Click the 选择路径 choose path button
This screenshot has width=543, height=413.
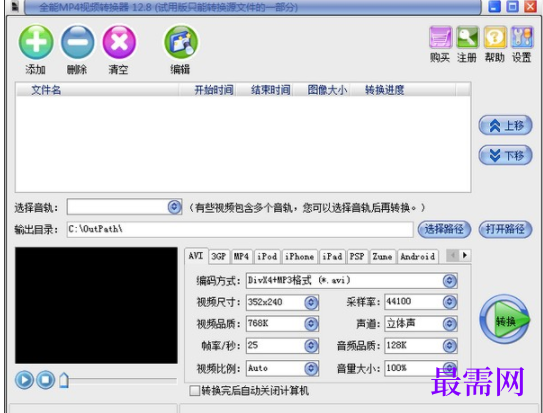coord(444,229)
